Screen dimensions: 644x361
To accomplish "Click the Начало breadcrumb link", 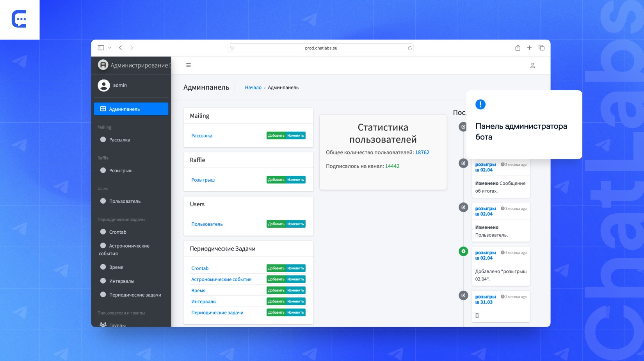I will tap(253, 87).
